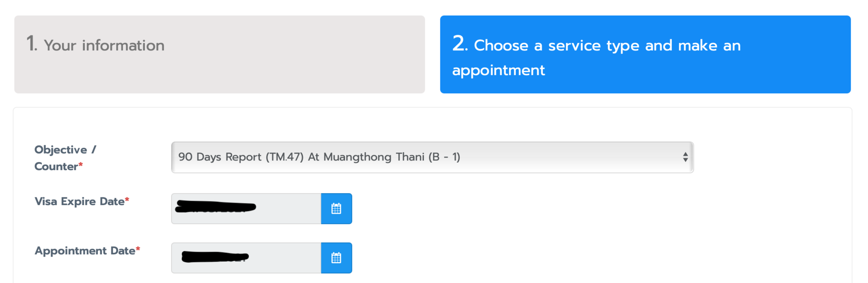The image size is (868, 283).
Task: Open the Appointment Date calendar picker
Action: [336, 258]
